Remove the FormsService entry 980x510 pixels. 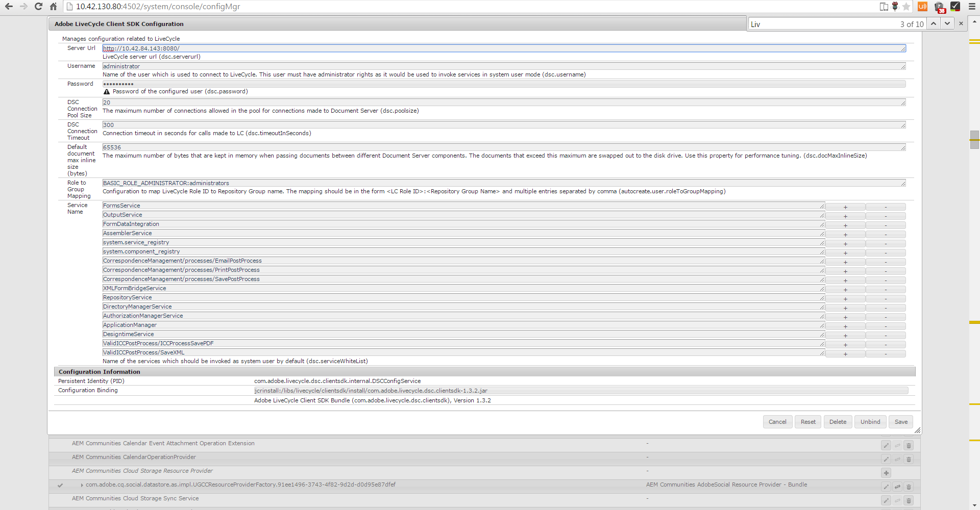pyautogui.click(x=886, y=207)
